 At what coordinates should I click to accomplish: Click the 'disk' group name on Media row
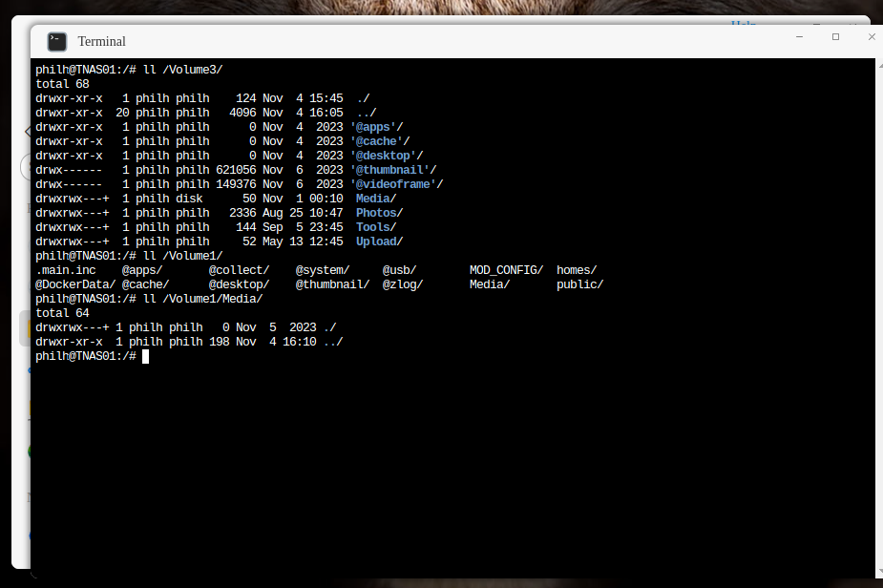[x=189, y=199]
